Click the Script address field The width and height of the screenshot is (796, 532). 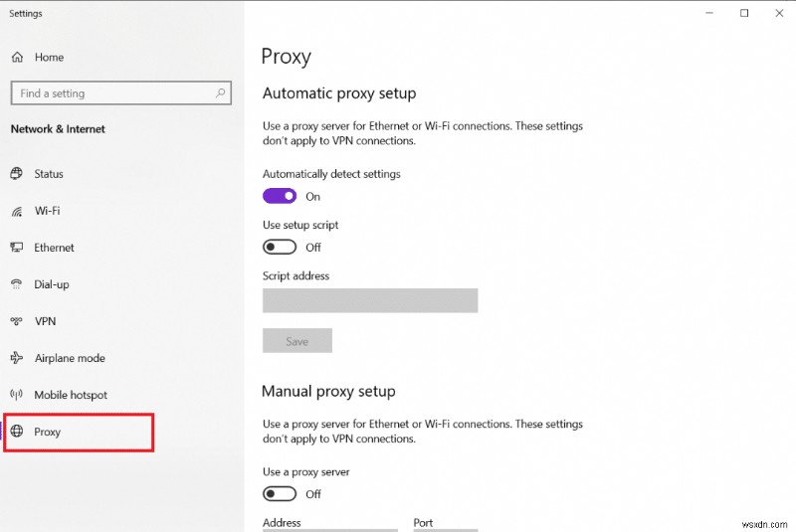point(370,300)
